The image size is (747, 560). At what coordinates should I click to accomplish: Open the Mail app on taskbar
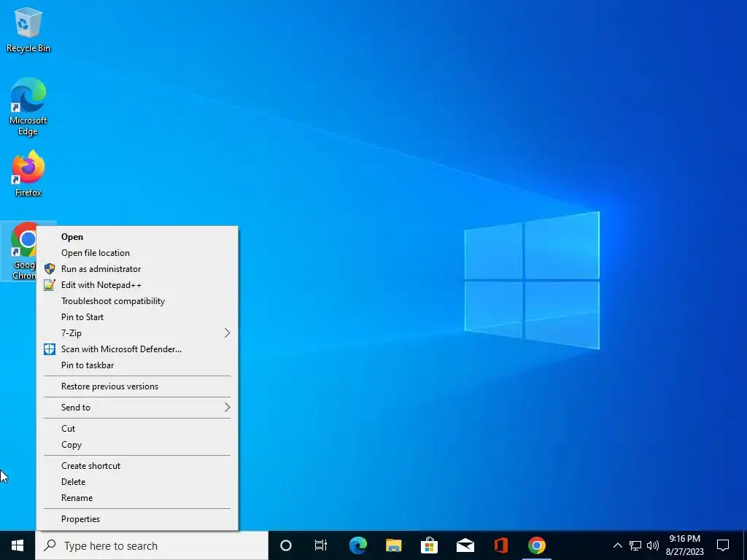click(465, 545)
